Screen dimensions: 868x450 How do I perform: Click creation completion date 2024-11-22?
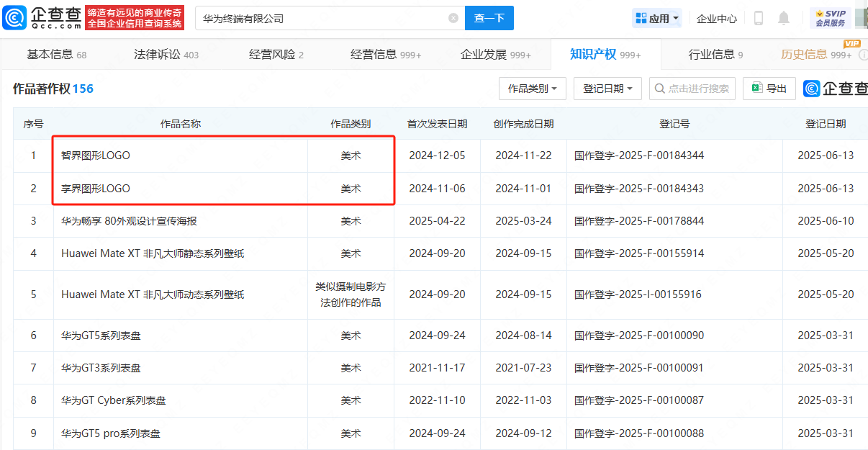(x=524, y=156)
